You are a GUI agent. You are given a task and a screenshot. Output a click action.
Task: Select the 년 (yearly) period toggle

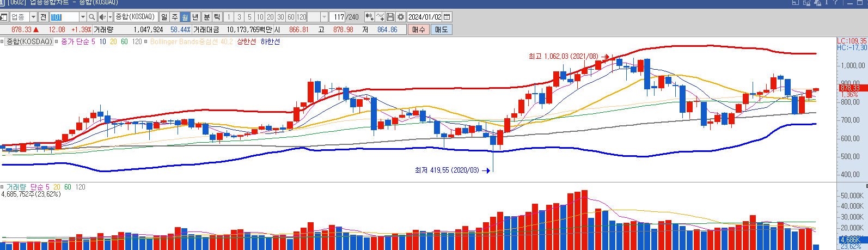[195, 17]
